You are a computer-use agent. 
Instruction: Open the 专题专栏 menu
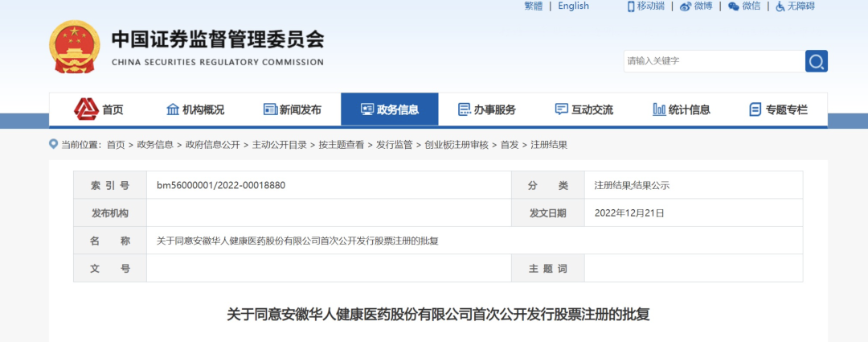tap(778, 109)
